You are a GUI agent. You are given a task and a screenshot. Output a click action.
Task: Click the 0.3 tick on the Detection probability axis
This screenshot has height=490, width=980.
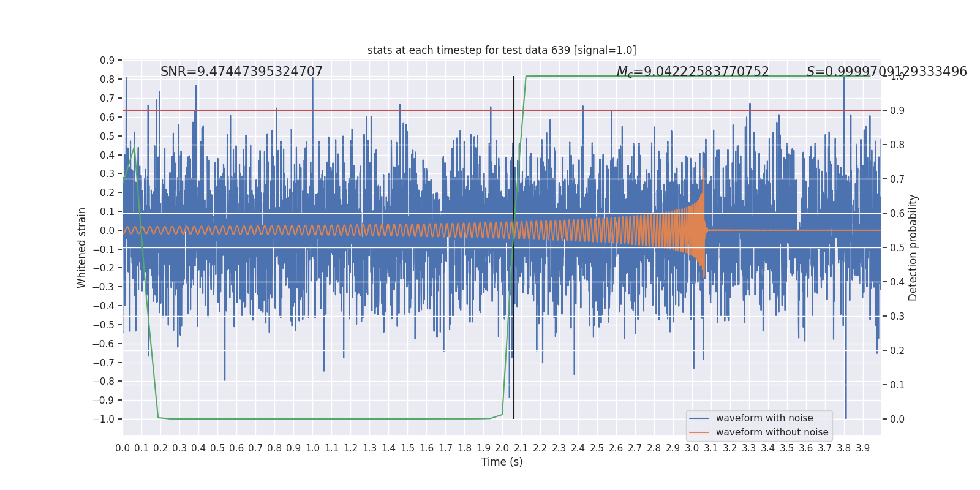[897, 316]
